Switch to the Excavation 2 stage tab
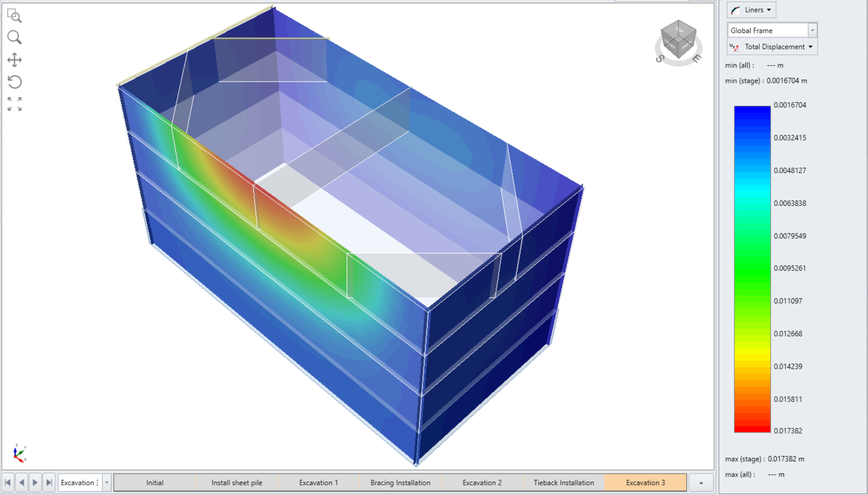This screenshot has height=495, width=868. pyautogui.click(x=482, y=483)
